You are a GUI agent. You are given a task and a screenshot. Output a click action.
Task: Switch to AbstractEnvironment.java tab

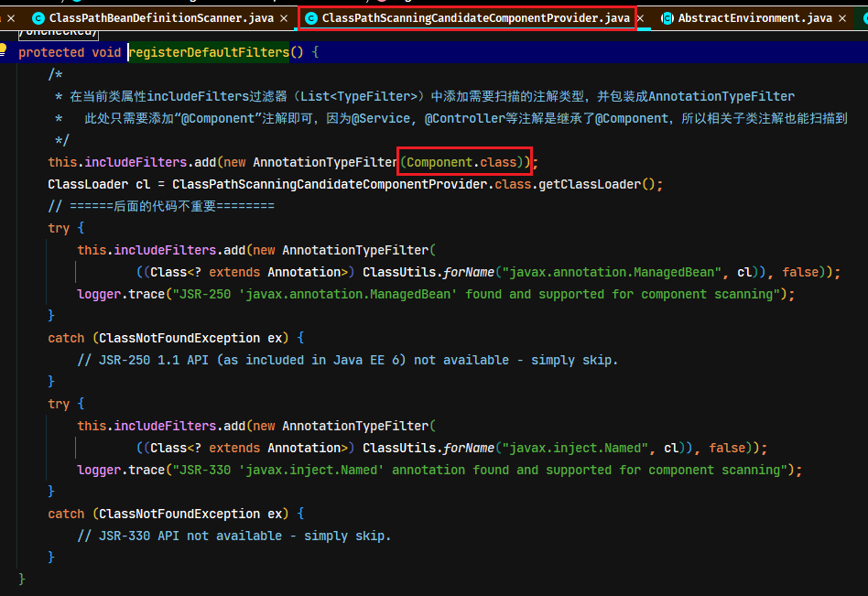pos(755,18)
